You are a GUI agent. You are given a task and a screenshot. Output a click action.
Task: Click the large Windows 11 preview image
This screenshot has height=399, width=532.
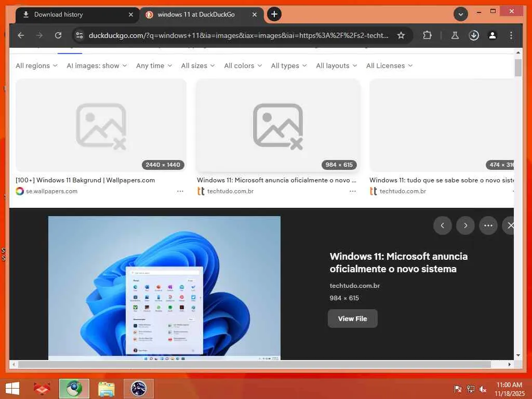[164, 288]
